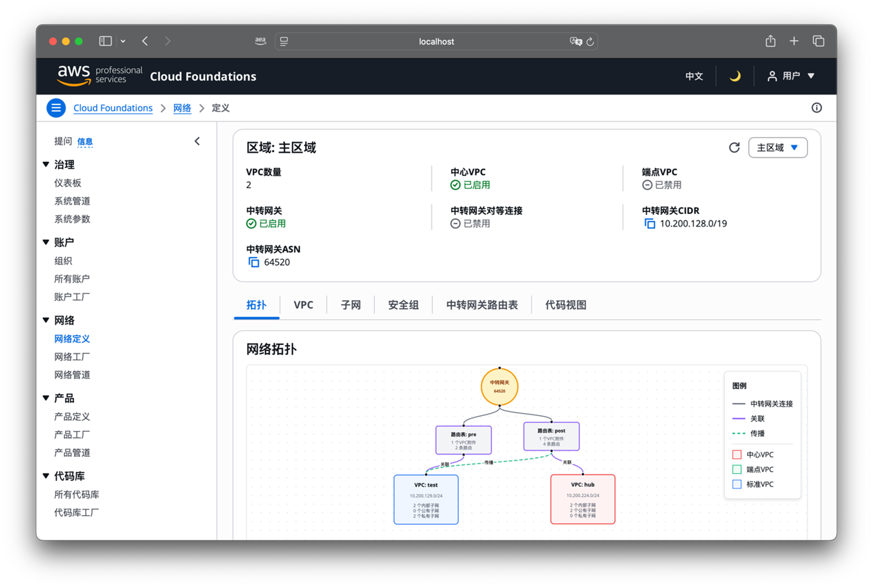873x588 pixels.
Task: Select the VPC: hub topology node
Action: pos(582,499)
